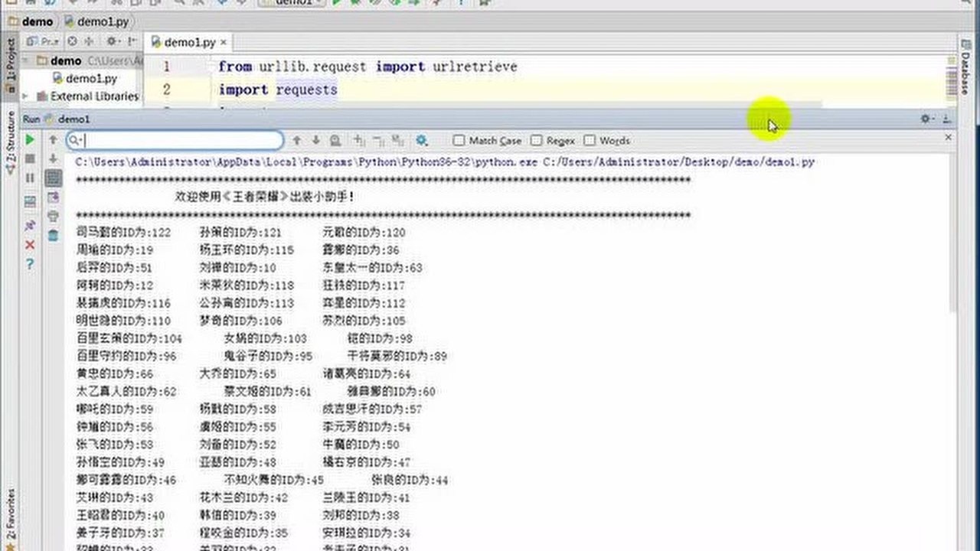Pause the program output

[x=30, y=178]
